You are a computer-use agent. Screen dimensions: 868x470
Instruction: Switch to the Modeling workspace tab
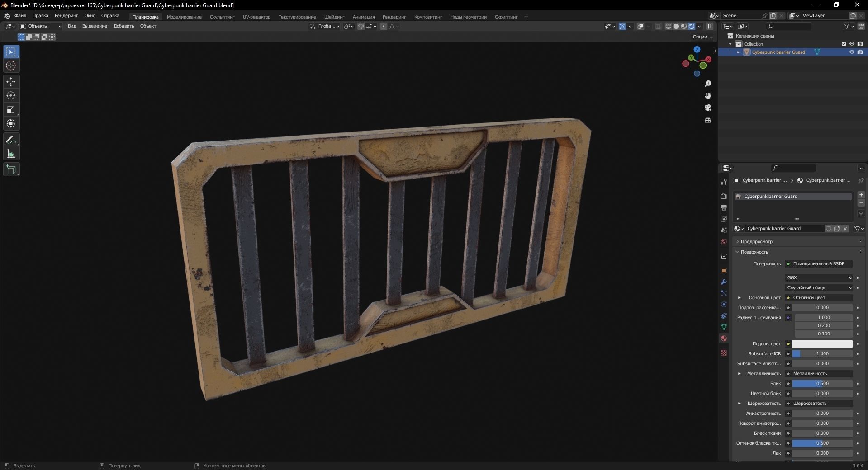(x=184, y=17)
